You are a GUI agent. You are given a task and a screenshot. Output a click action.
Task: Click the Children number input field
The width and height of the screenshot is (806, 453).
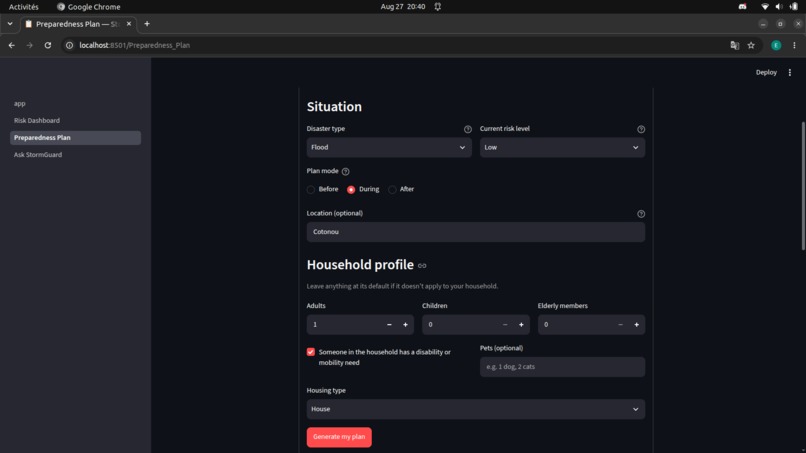tap(460, 324)
